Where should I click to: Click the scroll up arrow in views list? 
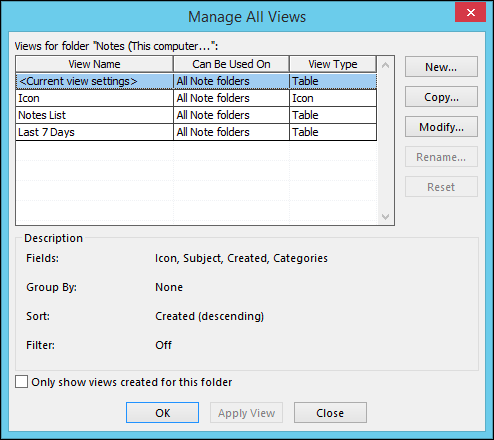tap(386, 65)
